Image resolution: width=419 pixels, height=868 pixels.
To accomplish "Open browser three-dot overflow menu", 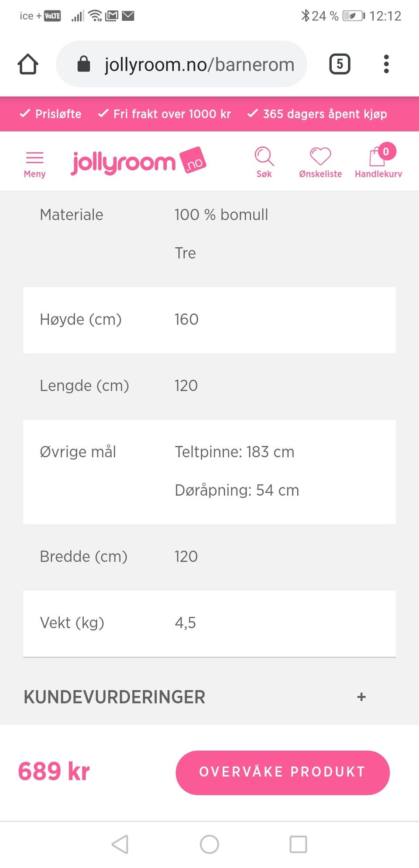I will point(386,65).
